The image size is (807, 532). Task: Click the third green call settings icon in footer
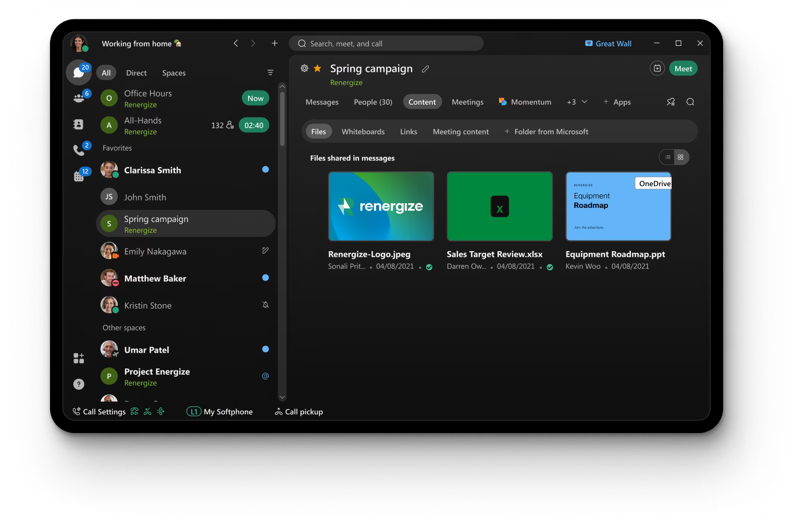(160, 412)
